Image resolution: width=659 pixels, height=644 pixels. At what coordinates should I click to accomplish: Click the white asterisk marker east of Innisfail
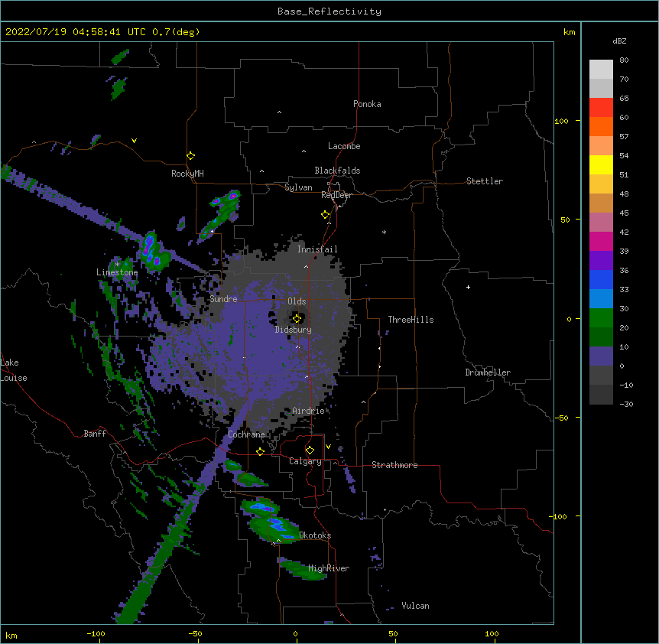tap(384, 232)
